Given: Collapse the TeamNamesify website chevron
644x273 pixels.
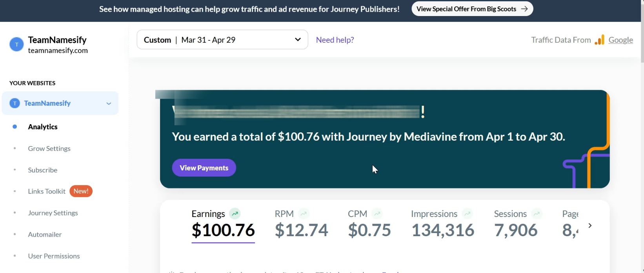Looking at the screenshot, I should (109, 103).
